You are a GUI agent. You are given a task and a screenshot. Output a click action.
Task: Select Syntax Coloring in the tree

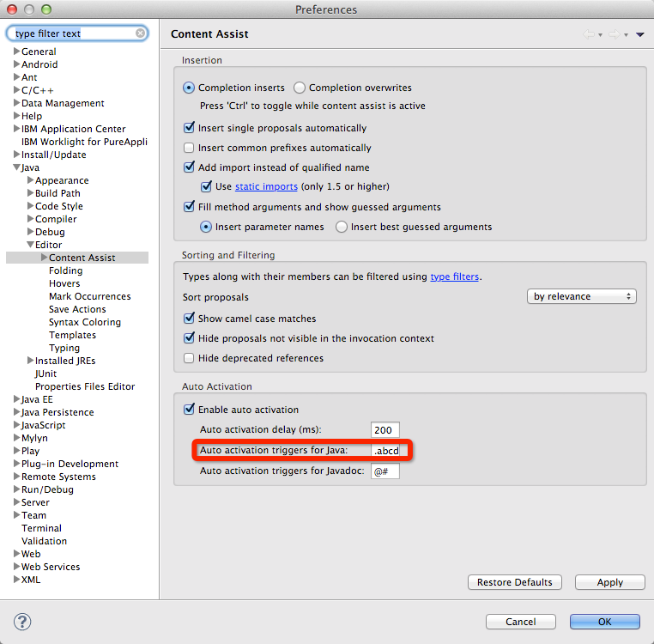pos(84,322)
